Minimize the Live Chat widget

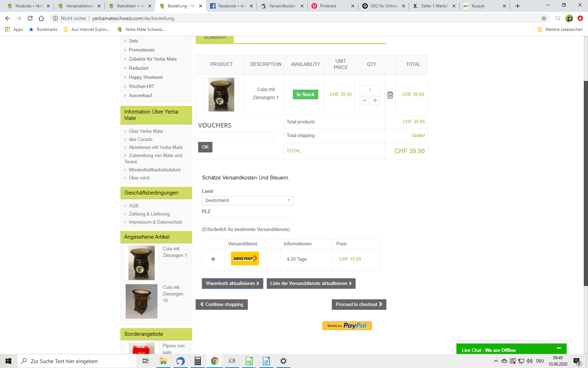coord(559,348)
